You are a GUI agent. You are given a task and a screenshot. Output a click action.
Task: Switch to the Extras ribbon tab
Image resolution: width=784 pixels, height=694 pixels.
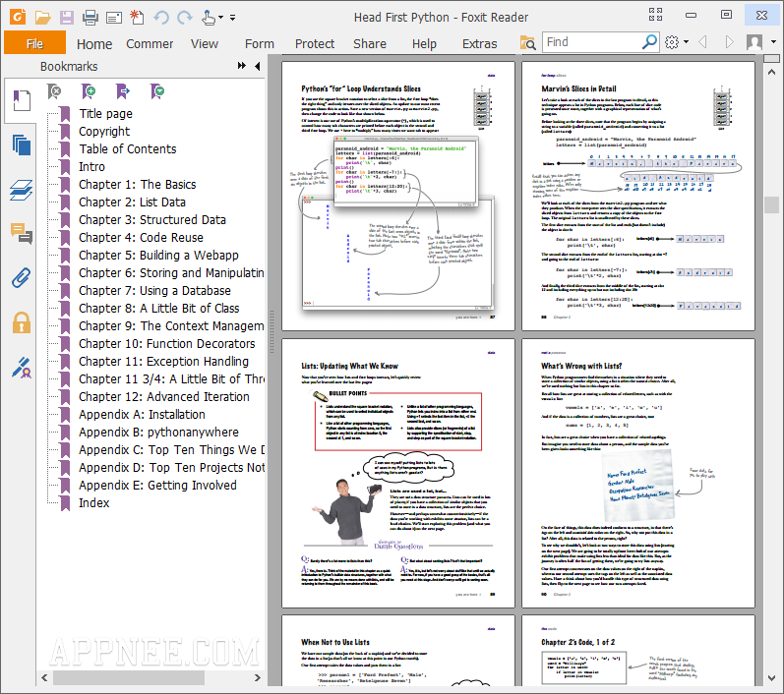(x=479, y=44)
